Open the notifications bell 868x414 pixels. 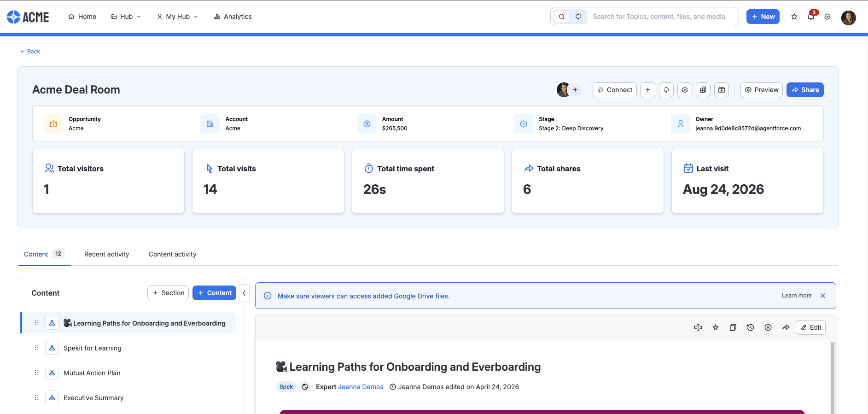[811, 17]
